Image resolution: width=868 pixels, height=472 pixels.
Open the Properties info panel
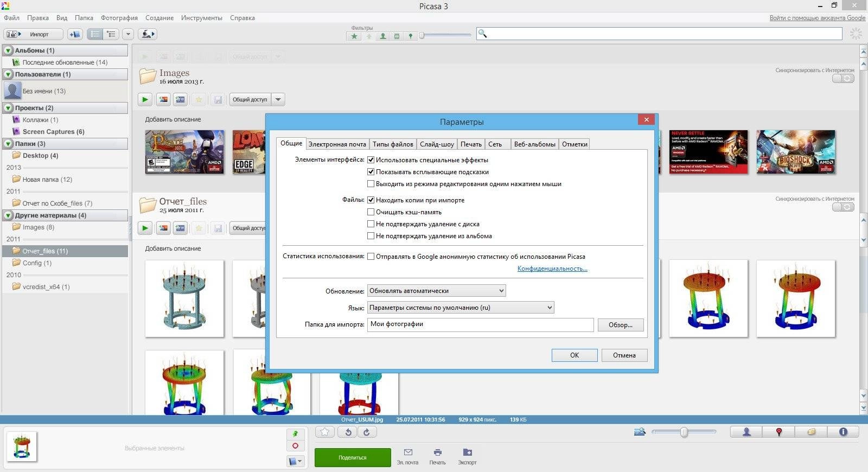click(x=843, y=432)
